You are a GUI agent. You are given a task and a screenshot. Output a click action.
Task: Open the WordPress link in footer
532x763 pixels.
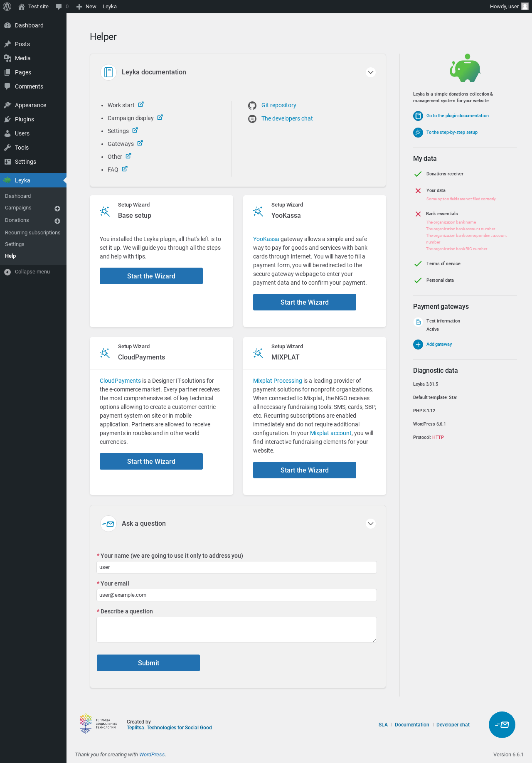pyautogui.click(x=152, y=755)
